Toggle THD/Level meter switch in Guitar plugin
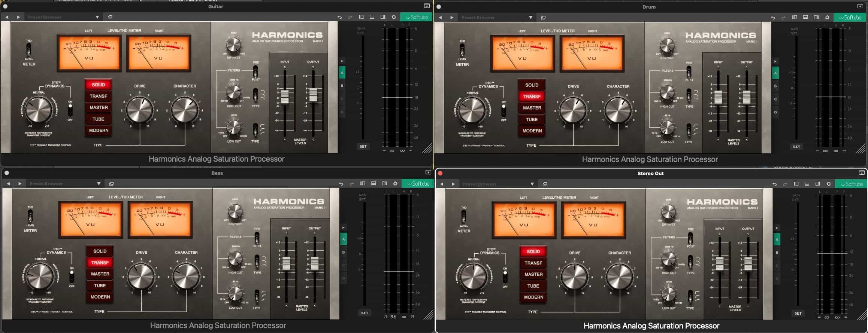This screenshot has width=868, height=333. (29, 49)
